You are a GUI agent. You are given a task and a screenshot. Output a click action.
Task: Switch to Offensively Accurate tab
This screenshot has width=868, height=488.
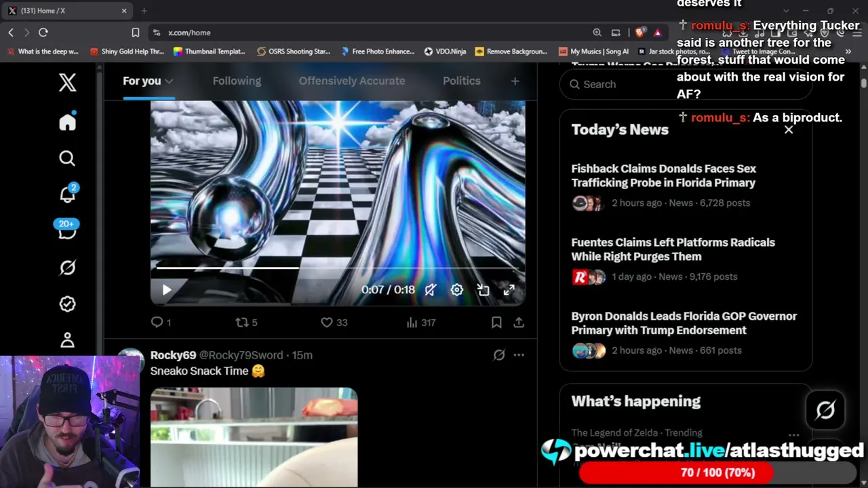click(352, 81)
